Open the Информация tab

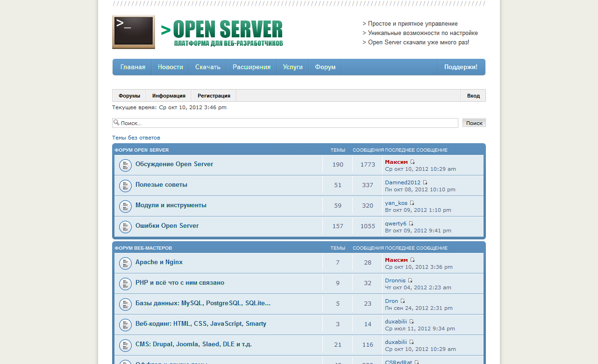pos(169,96)
